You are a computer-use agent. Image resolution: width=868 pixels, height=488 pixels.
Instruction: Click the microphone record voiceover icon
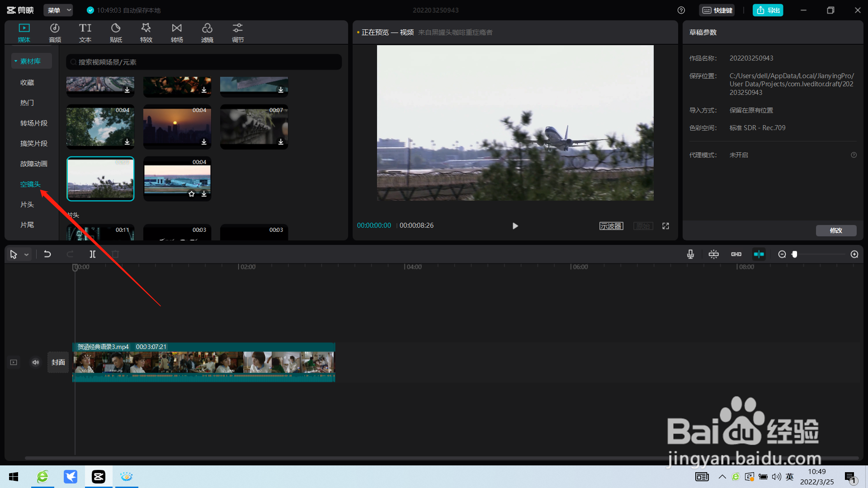coord(690,254)
